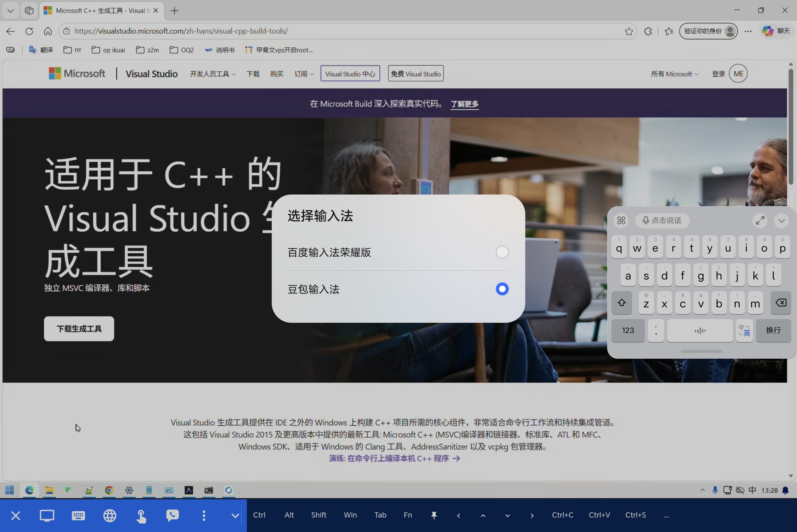Click the Ctrl+C shortcut key
This screenshot has height=532, width=797.
click(563, 515)
